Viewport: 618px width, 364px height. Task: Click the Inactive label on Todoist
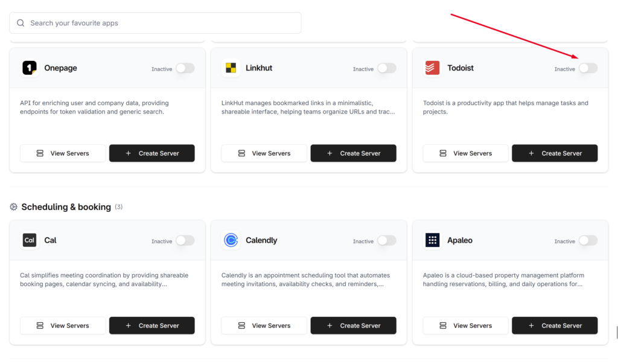tap(564, 69)
